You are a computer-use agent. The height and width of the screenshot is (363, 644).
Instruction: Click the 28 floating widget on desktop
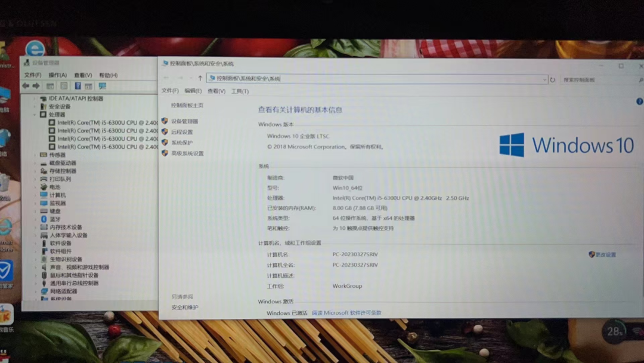click(614, 331)
